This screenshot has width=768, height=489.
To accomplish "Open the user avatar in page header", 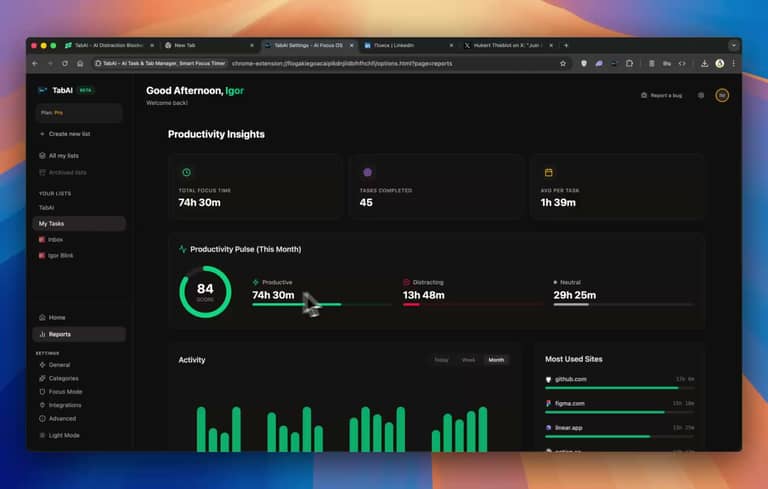I will pyautogui.click(x=722, y=96).
